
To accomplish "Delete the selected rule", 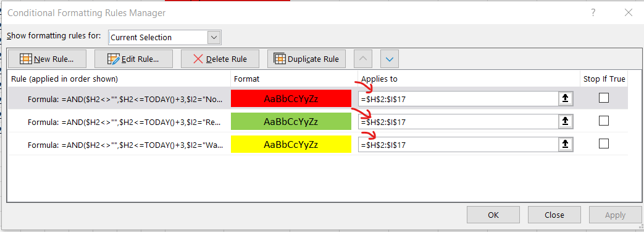I will click(220, 59).
